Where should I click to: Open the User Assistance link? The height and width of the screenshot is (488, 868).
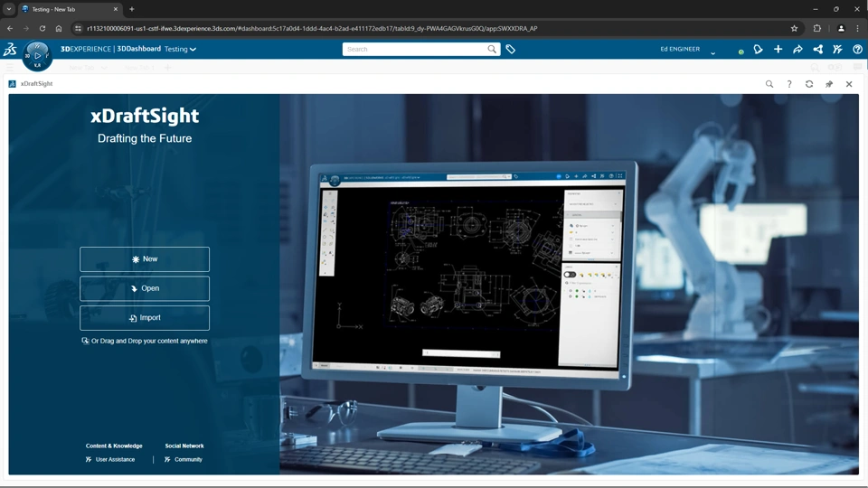point(110,459)
